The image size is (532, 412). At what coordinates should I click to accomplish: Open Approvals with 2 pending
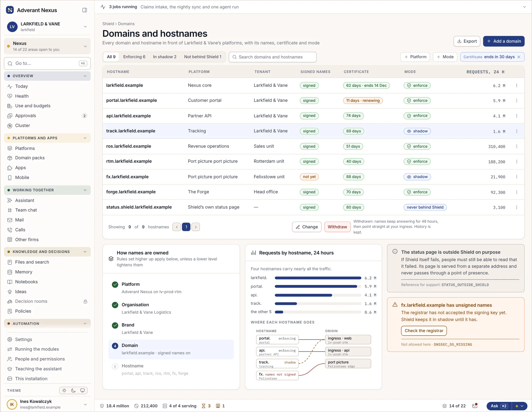click(47, 116)
